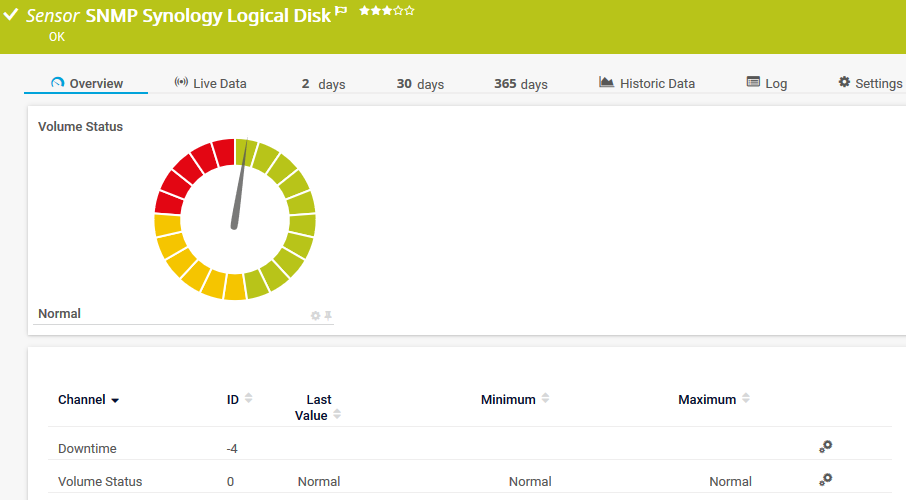Sort by Minimum column arrows

point(546,398)
